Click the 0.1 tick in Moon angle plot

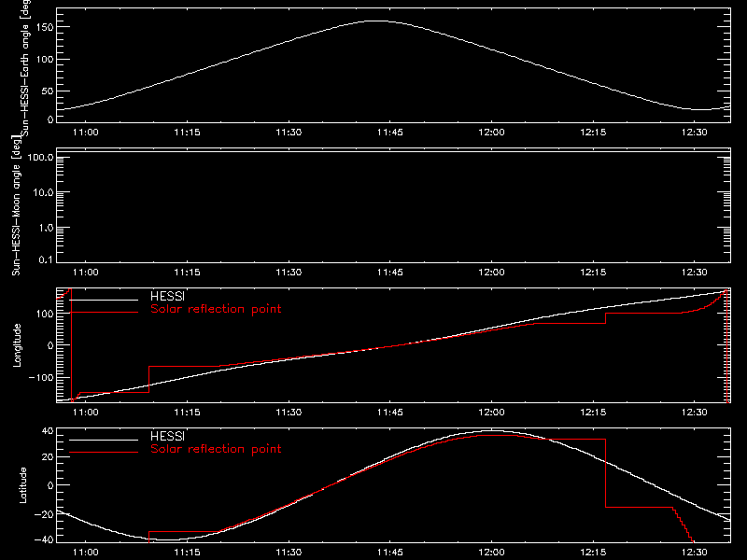pyautogui.click(x=46, y=260)
